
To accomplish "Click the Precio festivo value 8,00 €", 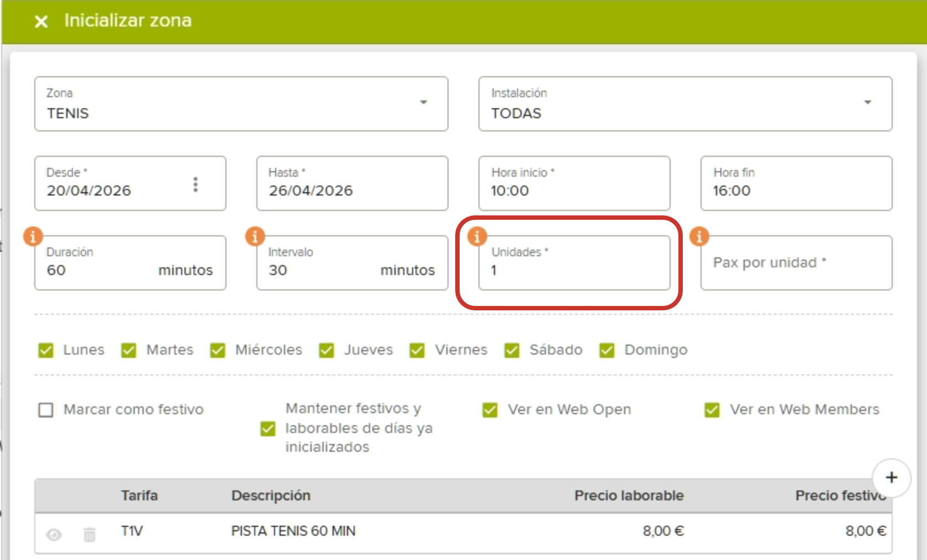I will click(x=866, y=531).
